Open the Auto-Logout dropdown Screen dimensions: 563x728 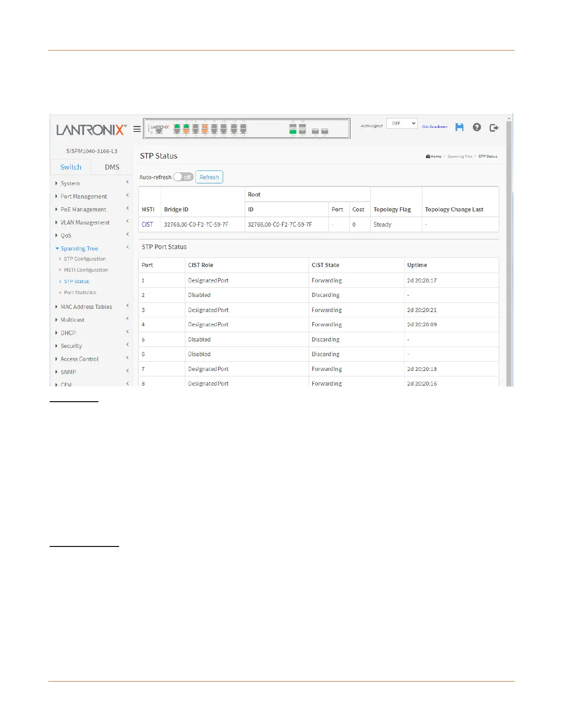point(402,123)
